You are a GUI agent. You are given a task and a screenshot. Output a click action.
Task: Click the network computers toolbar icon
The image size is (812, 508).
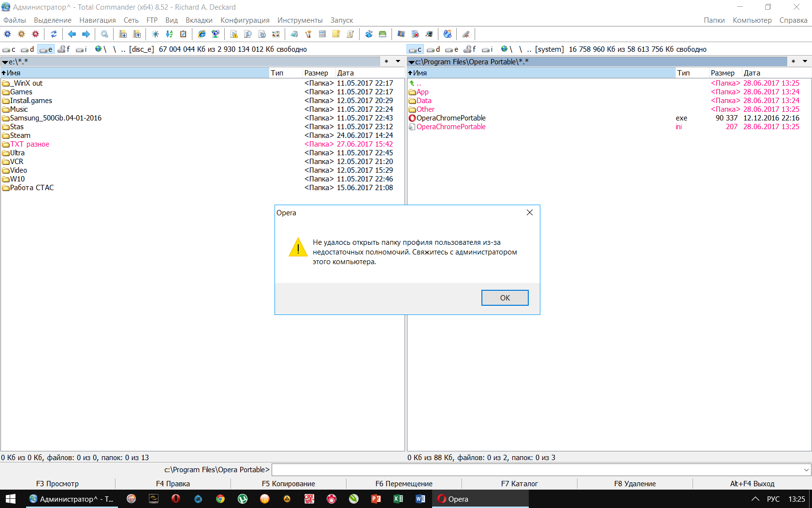[216, 34]
